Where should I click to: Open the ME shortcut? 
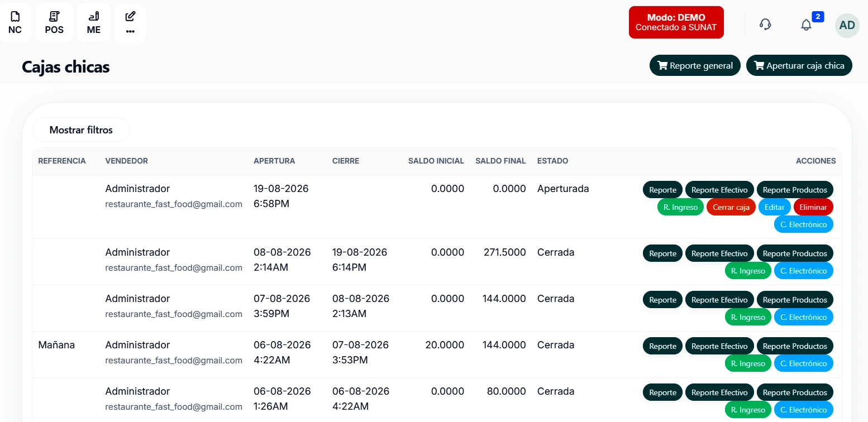(x=94, y=23)
